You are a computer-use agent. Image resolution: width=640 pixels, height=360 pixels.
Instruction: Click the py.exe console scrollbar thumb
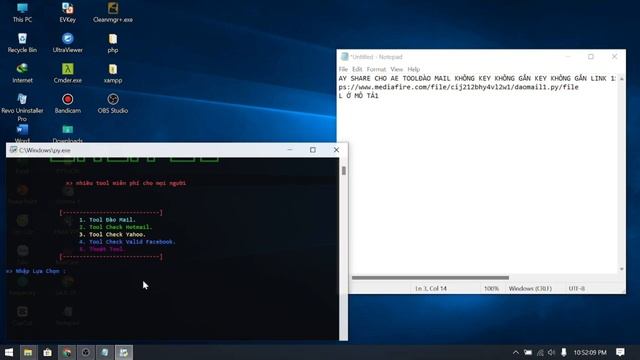[x=344, y=171]
